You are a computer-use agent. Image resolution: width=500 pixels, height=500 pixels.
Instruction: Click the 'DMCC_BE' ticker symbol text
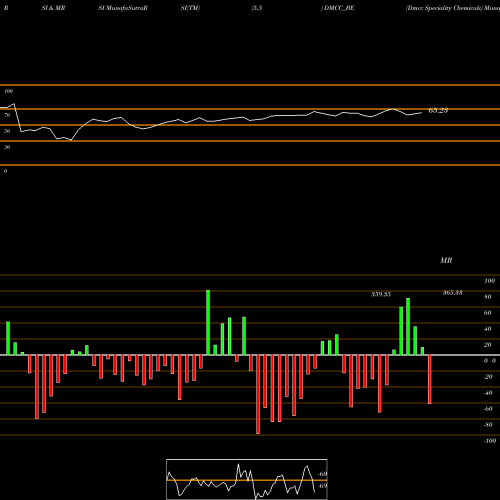pos(339,8)
